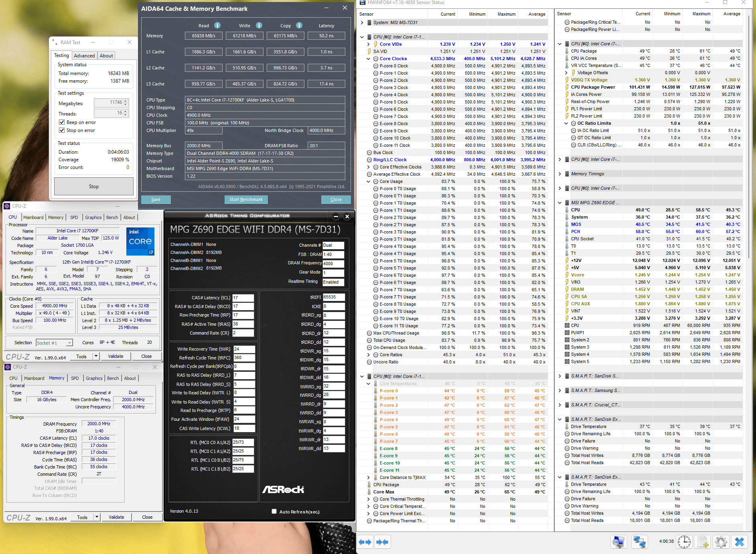Start HWiNFO logging file icon

(703, 542)
